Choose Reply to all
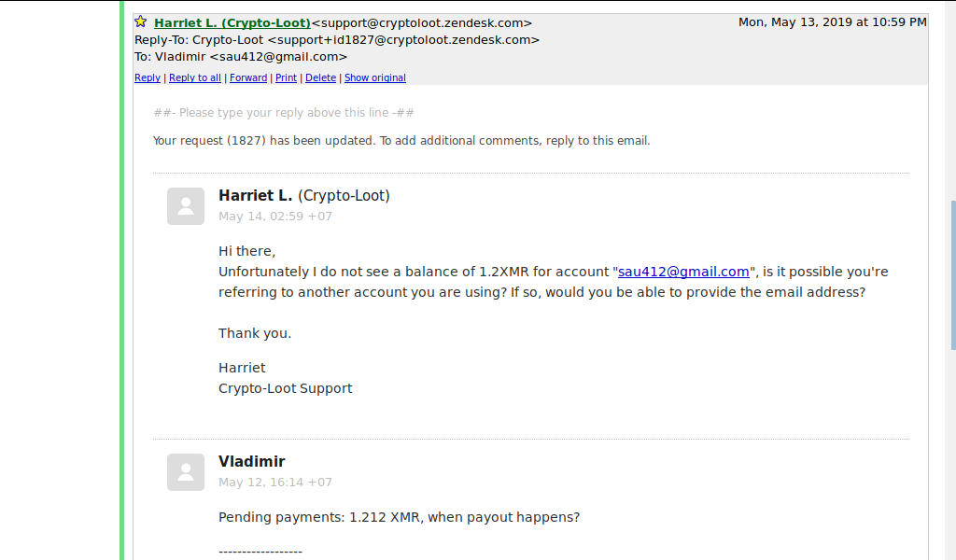Image resolution: width=956 pixels, height=560 pixels. 195,78
